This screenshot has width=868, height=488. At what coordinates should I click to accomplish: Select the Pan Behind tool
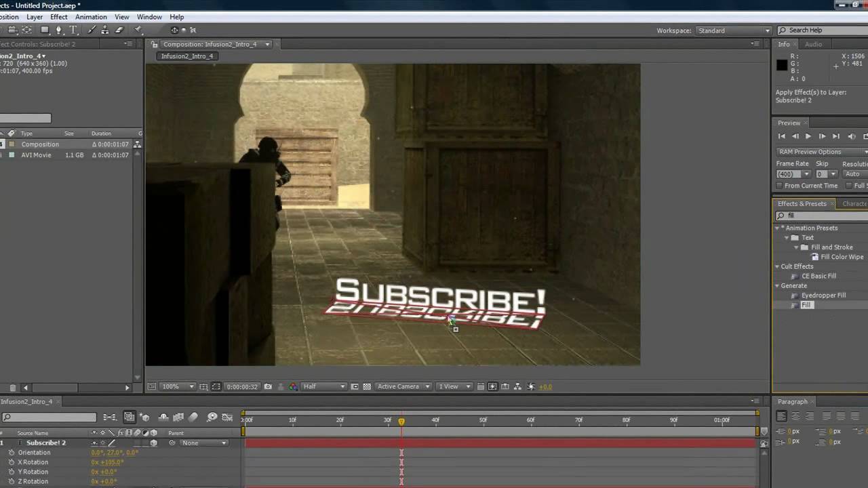[27, 30]
